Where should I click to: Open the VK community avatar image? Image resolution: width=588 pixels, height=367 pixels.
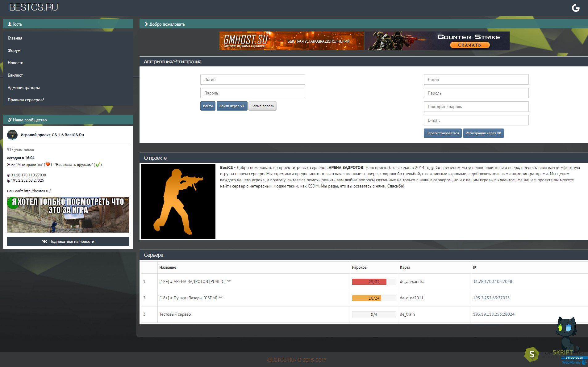pos(12,135)
